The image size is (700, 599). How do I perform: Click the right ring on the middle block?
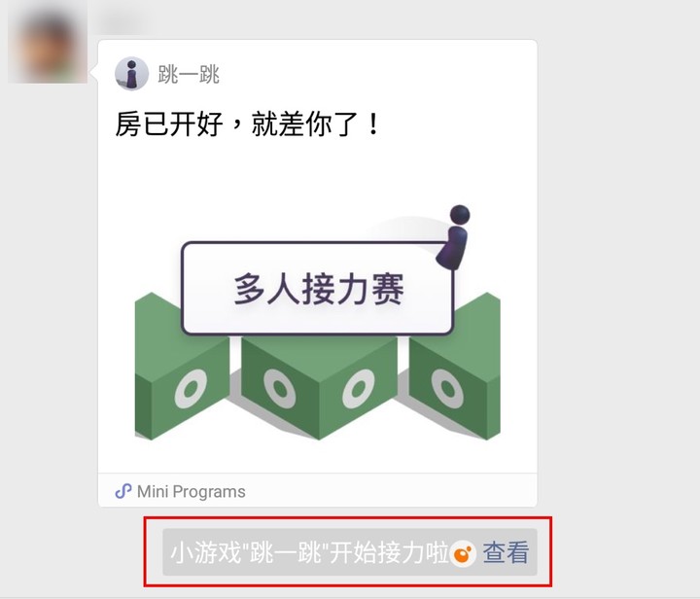pos(359,389)
